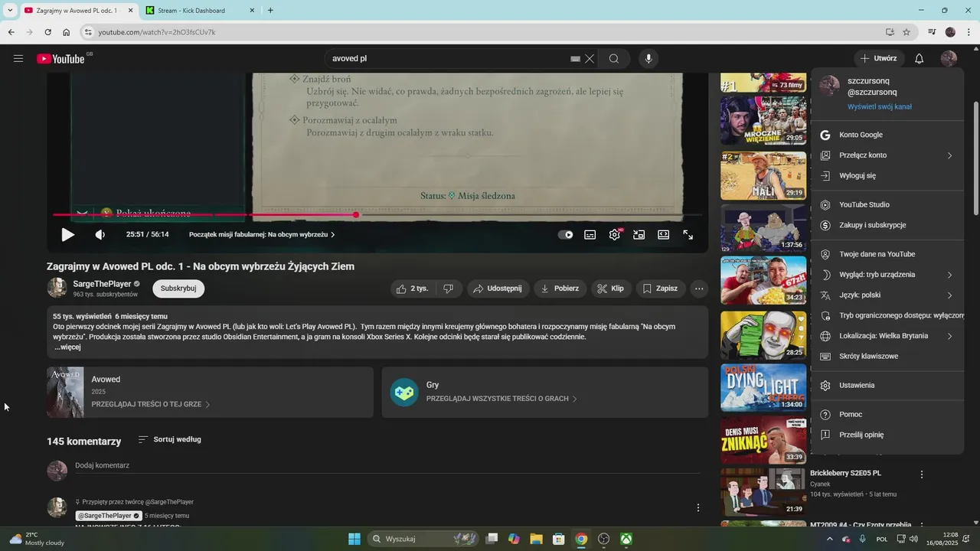The width and height of the screenshot is (980, 551).
Task: Toggle the autoplay switch in the player
Action: pos(566,235)
